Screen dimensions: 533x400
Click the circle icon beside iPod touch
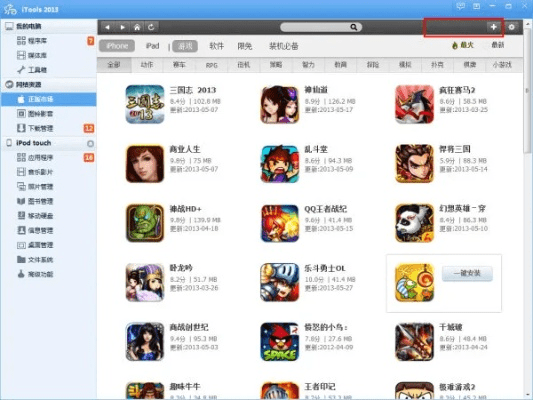[x=90, y=143]
